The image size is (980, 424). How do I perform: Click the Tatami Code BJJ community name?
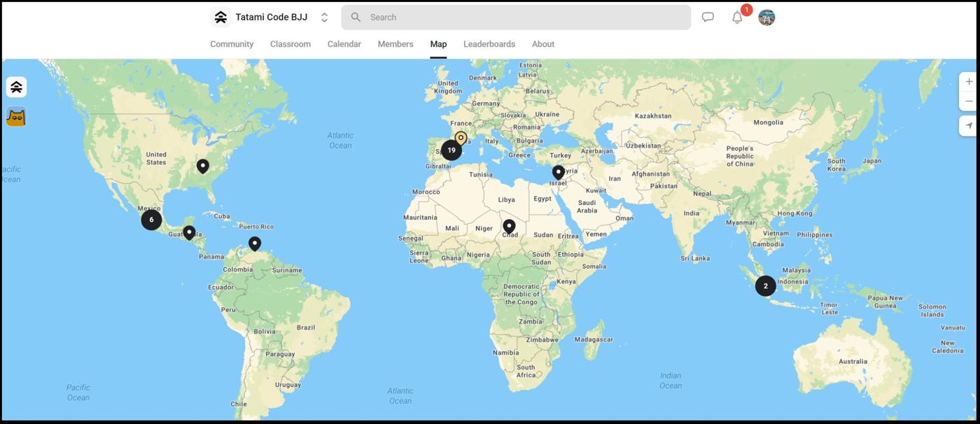[272, 17]
